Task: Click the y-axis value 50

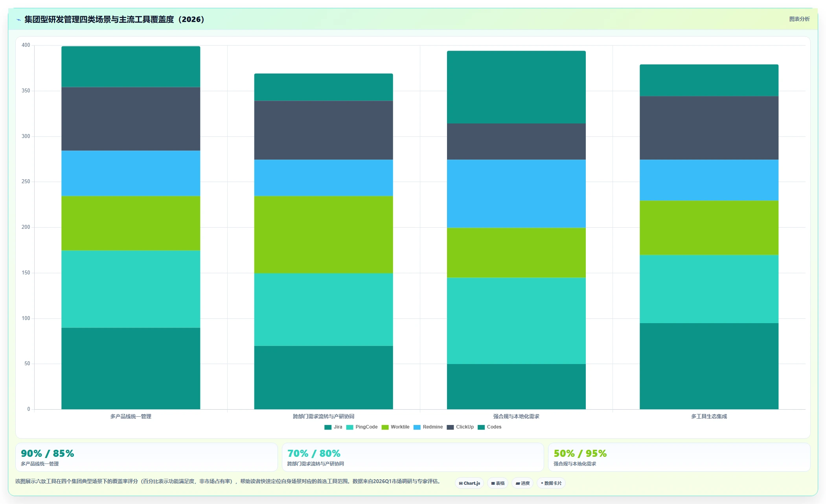Action: (x=27, y=364)
